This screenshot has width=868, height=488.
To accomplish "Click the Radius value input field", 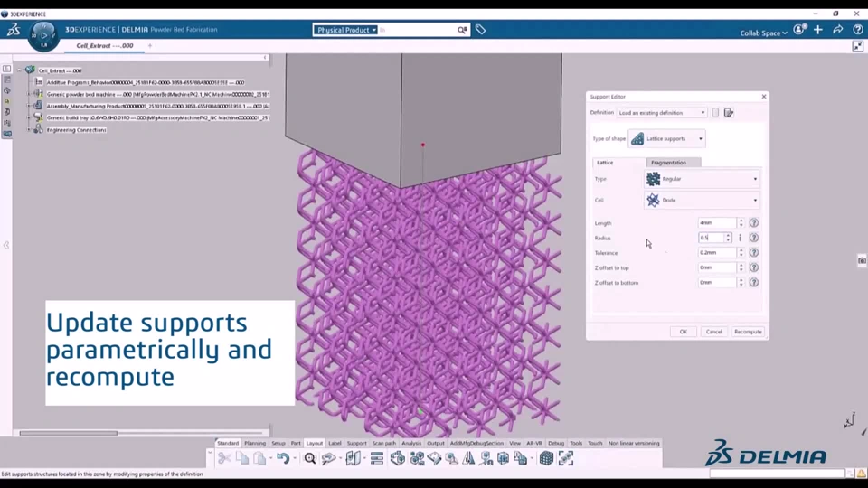I will click(x=711, y=238).
